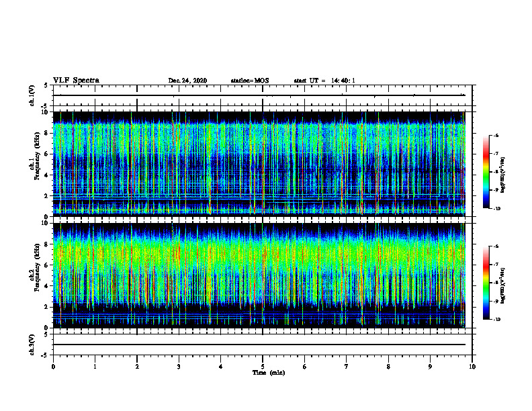The width and height of the screenshot is (532, 411).
Task: Click the 'ch.3(V)' axis label
Action: [x=32, y=345]
